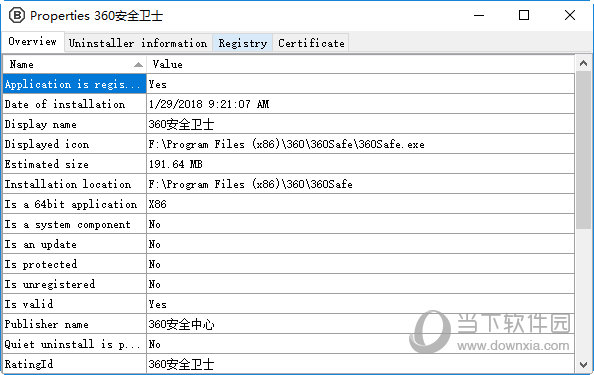This screenshot has height=375, width=594.
Task: Minimize the Properties window
Action: pyautogui.click(x=479, y=16)
